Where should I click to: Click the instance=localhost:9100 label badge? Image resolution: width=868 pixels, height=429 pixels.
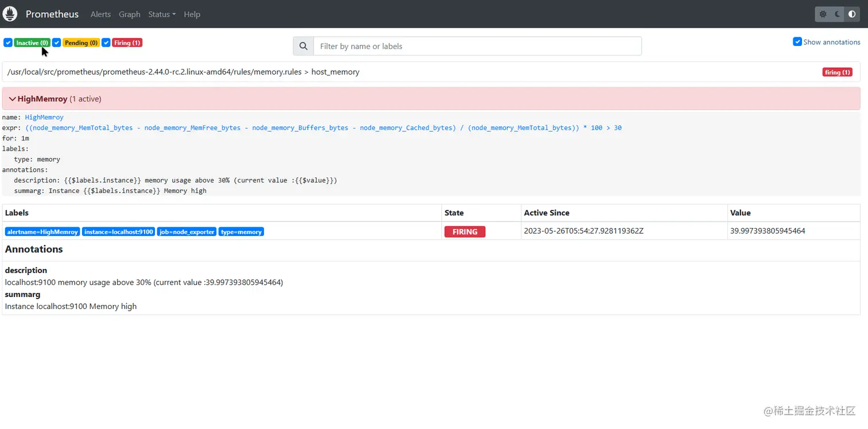118,231
